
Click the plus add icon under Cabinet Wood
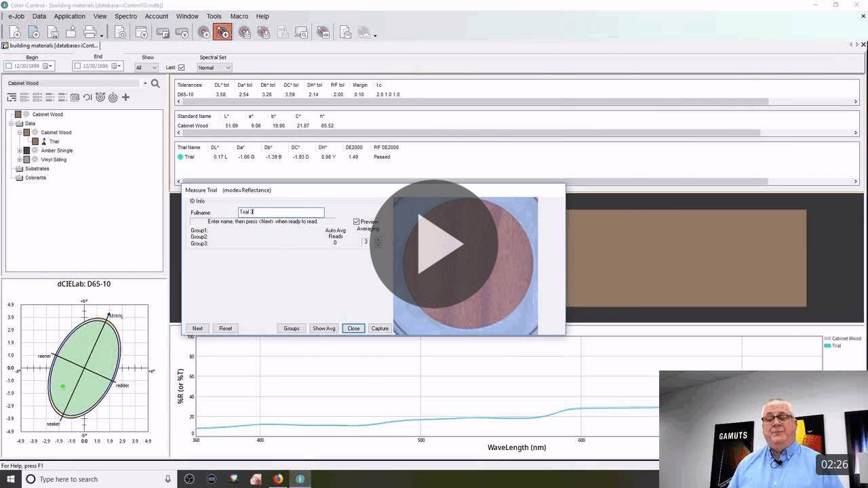coord(125,97)
